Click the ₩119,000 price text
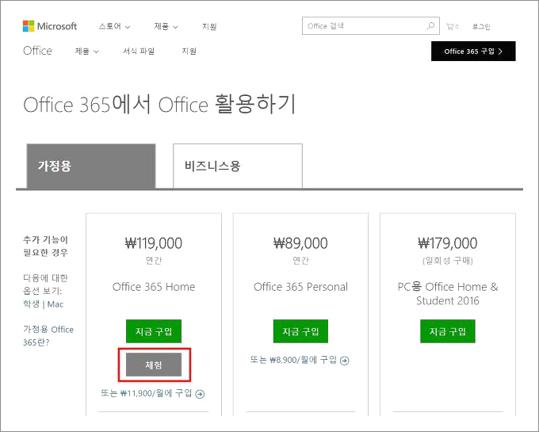 click(154, 243)
